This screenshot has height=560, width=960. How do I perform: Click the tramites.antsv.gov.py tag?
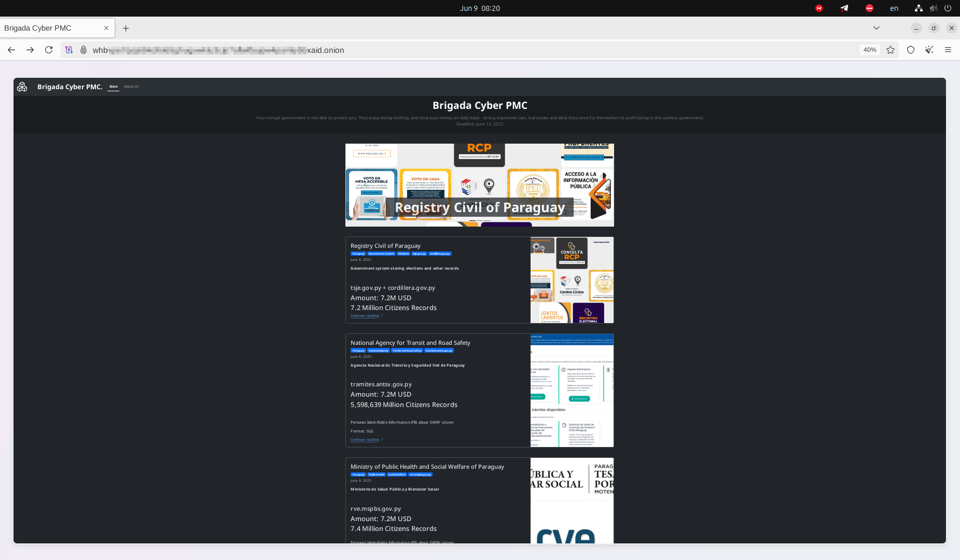(439, 351)
